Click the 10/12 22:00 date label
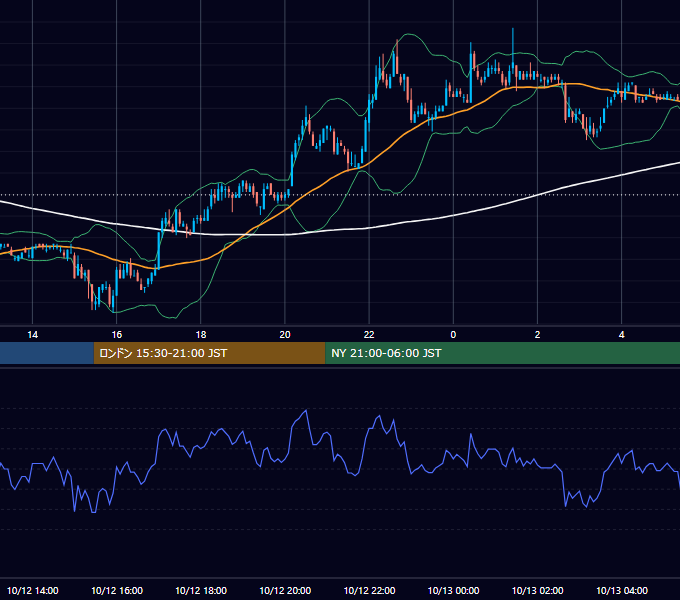The width and height of the screenshot is (680, 600). (369, 590)
